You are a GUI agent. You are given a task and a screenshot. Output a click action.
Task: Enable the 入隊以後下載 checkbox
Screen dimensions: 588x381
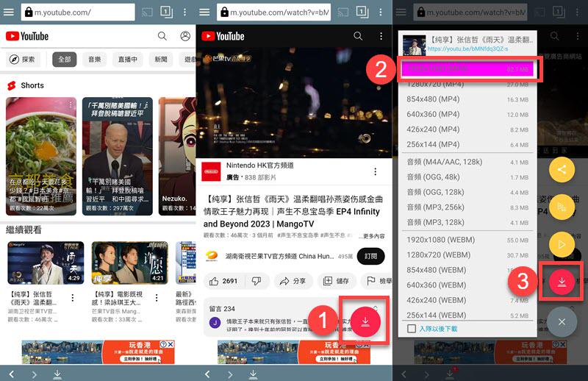[x=412, y=328]
